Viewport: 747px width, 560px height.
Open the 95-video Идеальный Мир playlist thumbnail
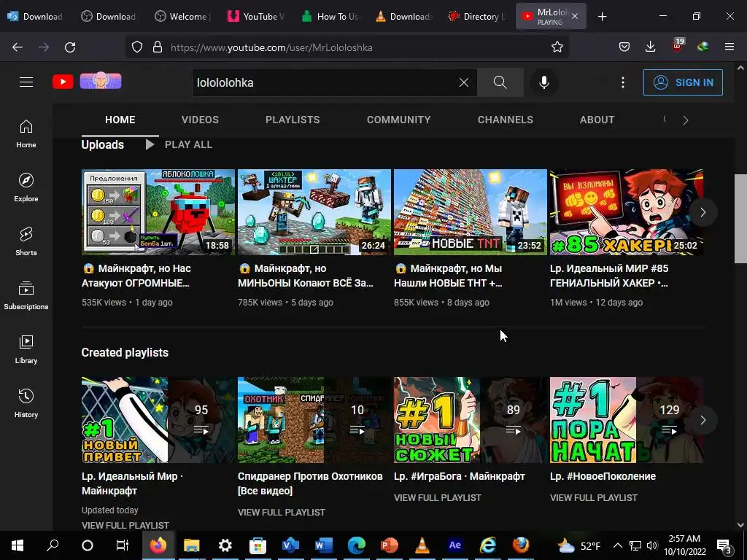click(158, 420)
